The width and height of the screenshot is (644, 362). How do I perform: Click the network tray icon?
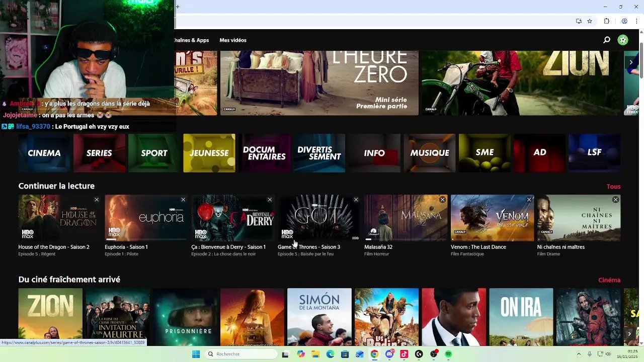click(599, 354)
